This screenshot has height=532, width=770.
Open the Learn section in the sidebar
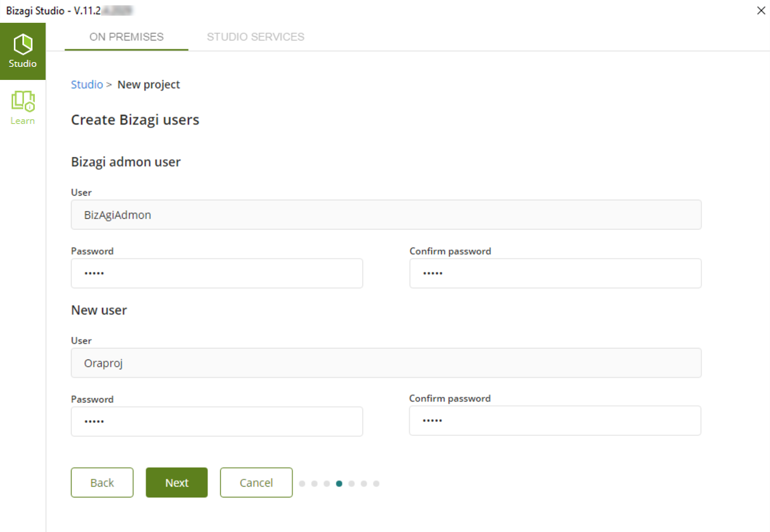(23, 108)
